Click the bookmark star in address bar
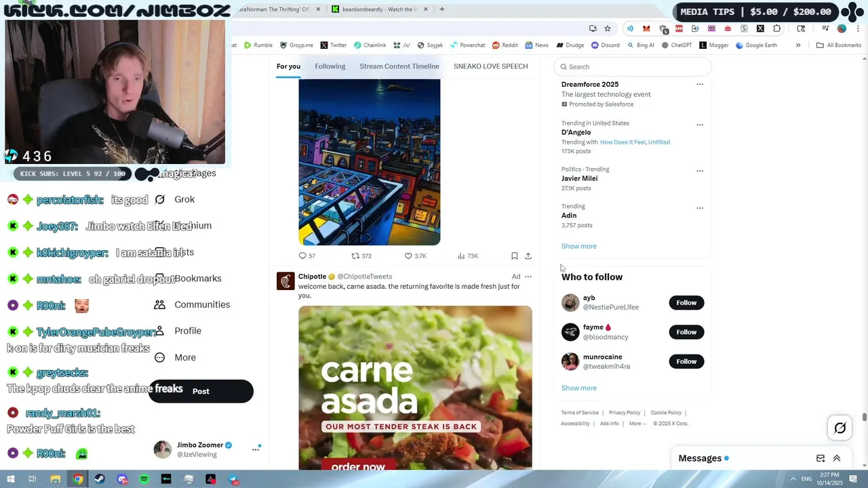Viewport: 868px width, 488px height. 608,28
